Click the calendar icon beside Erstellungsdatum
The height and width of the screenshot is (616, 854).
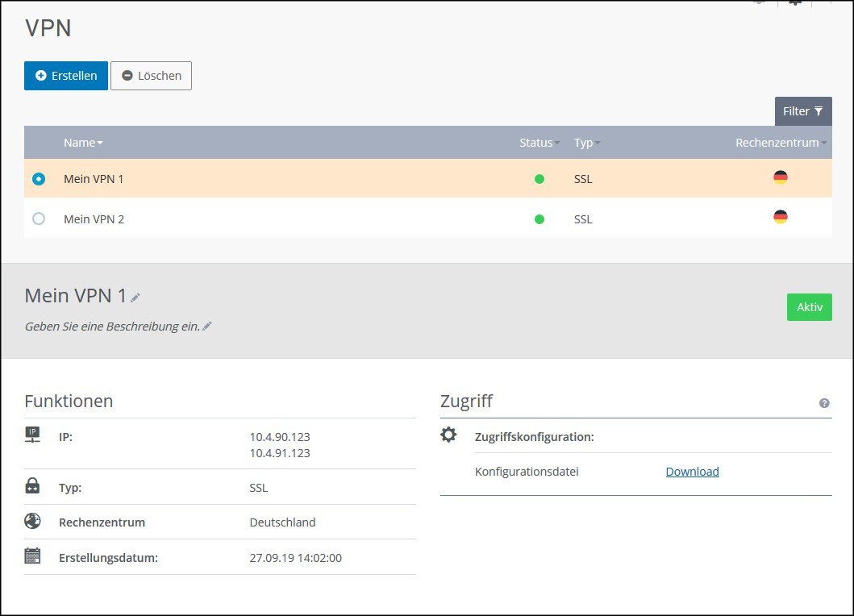point(32,556)
